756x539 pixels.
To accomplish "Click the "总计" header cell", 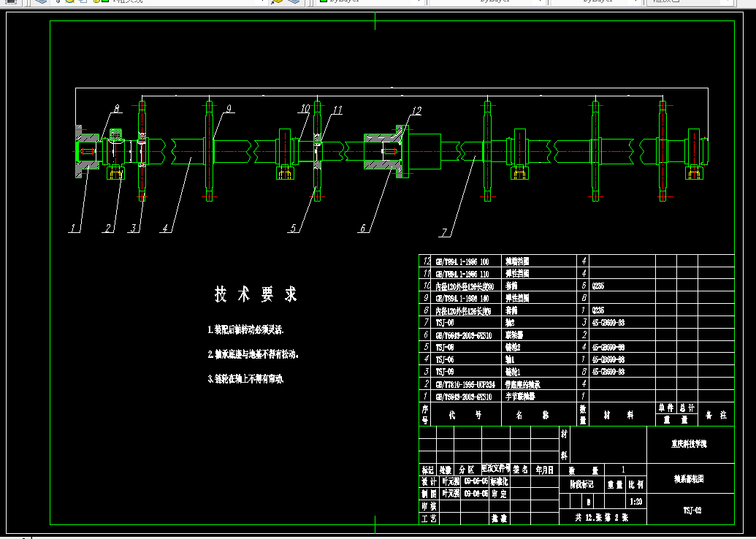I will pos(687,408).
